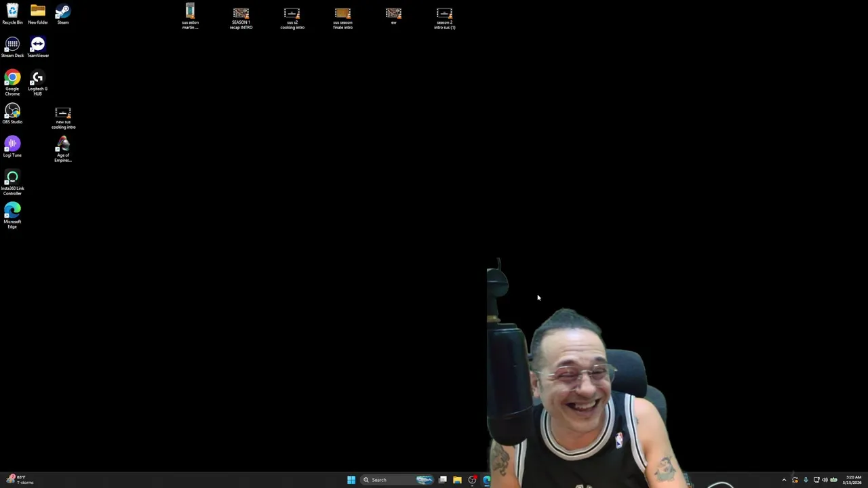Open the volume speaker icon in tray

click(x=825, y=480)
